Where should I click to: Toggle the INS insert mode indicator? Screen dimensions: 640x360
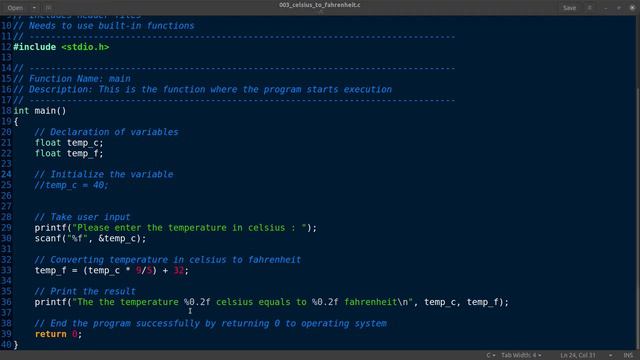(x=628, y=356)
